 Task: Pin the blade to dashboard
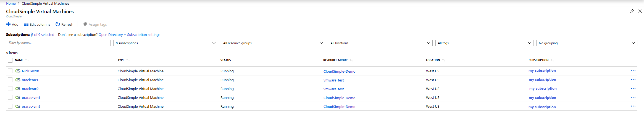(632, 11)
